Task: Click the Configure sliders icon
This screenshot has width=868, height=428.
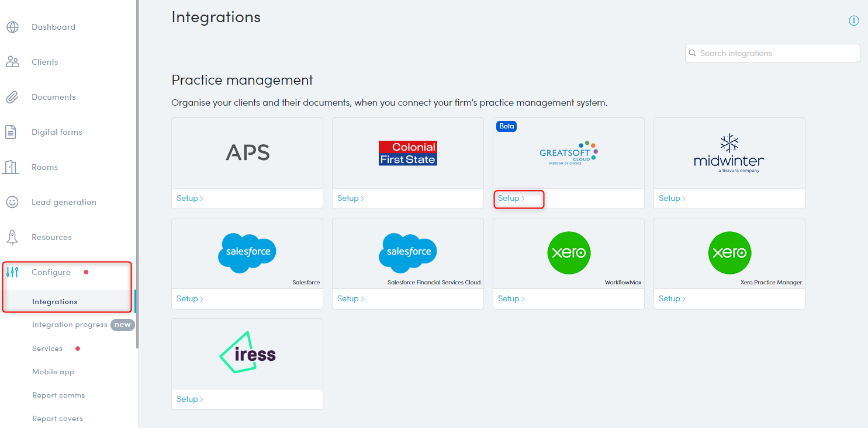Action: [12, 272]
